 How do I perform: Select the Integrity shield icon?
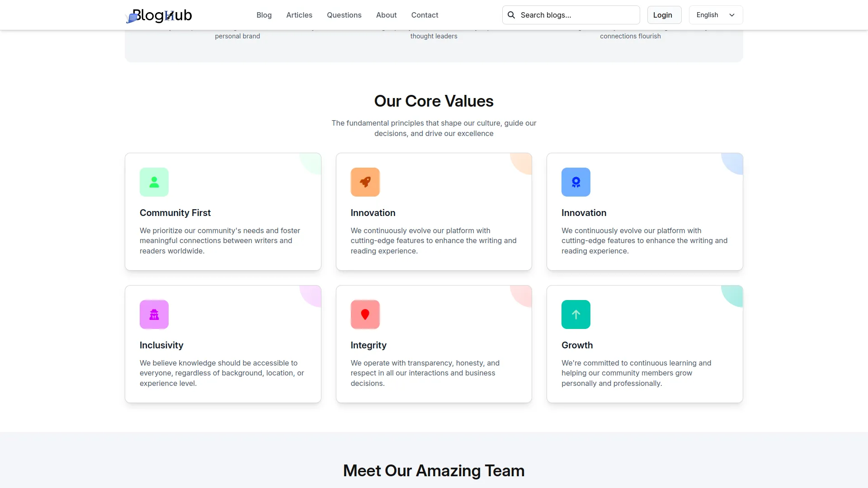365,314
